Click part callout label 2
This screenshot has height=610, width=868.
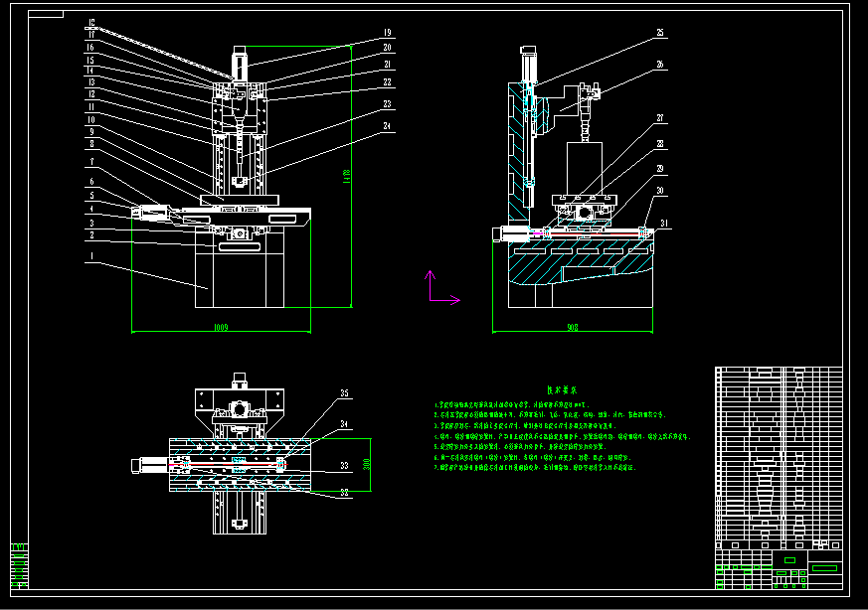tap(91, 235)
